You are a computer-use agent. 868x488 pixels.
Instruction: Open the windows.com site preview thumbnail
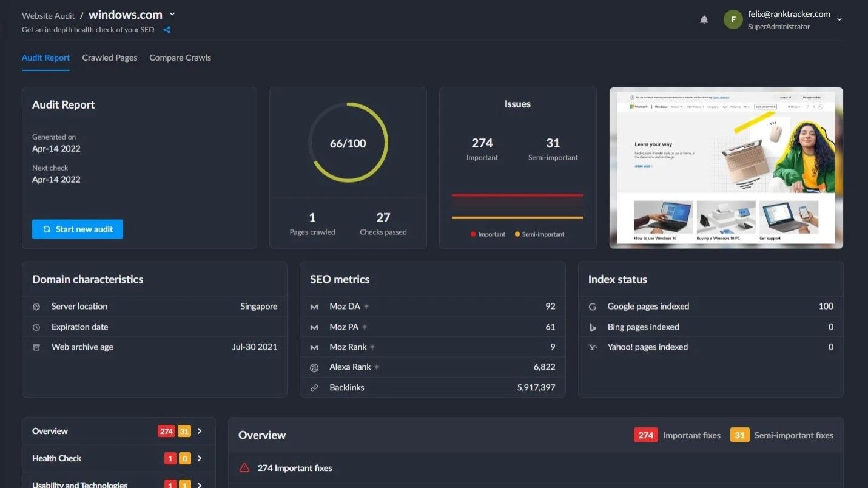coord(726,168)
